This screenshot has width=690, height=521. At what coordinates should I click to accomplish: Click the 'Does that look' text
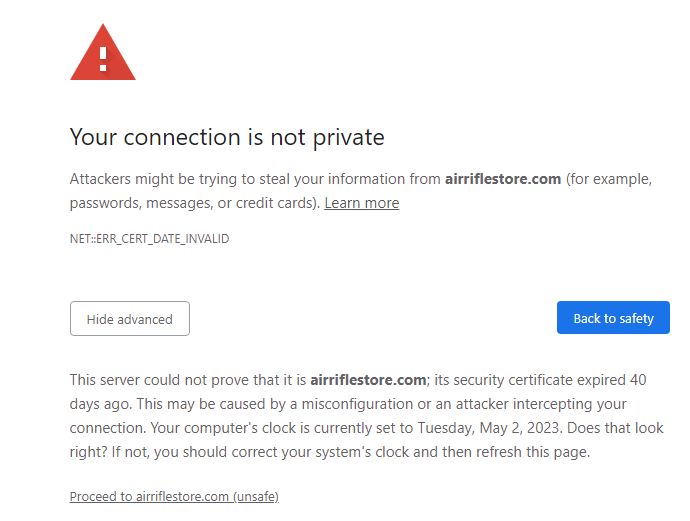tap(615, 428)
